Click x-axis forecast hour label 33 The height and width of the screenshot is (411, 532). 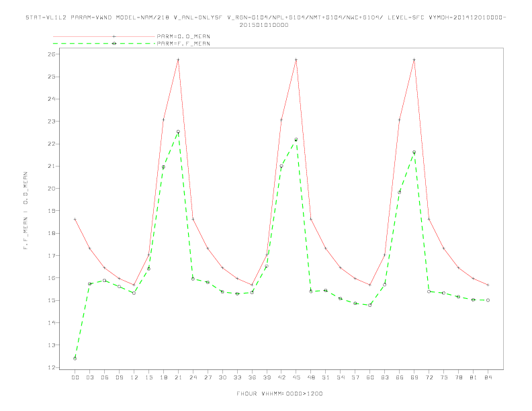point(237,377)
